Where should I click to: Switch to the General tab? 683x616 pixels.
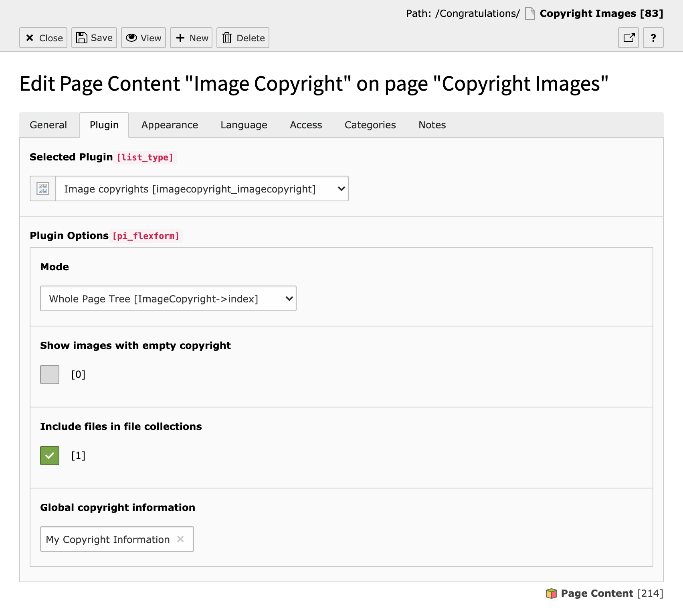[48, 125]
